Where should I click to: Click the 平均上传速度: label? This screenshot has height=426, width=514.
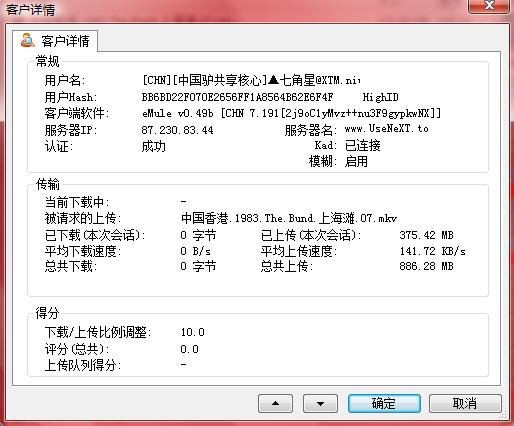(x=299, y=251)
